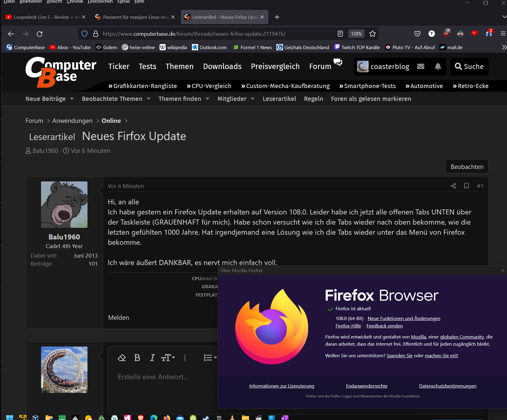
Task: Open font size dropdown in editor
Action: tap(168, 358)
